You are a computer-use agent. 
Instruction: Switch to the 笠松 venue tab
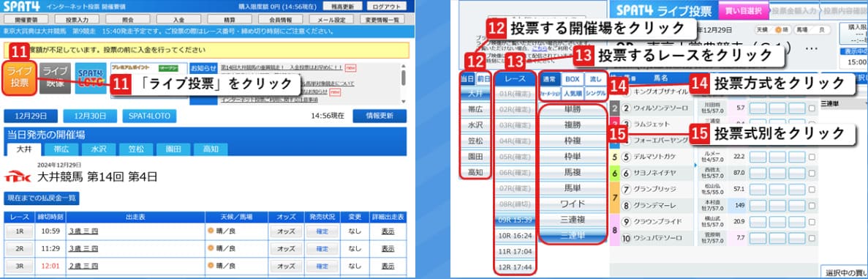[136, 149]
